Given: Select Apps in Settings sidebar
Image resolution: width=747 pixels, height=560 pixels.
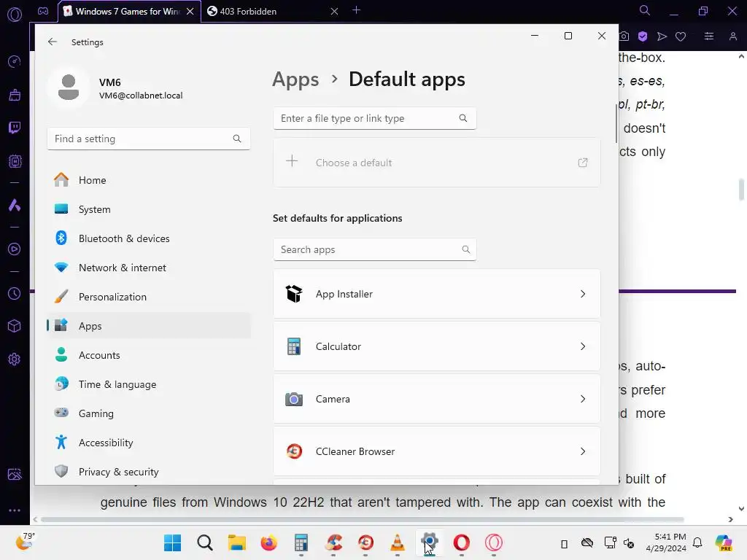Looking at the screenshot, I should point(149,326).
